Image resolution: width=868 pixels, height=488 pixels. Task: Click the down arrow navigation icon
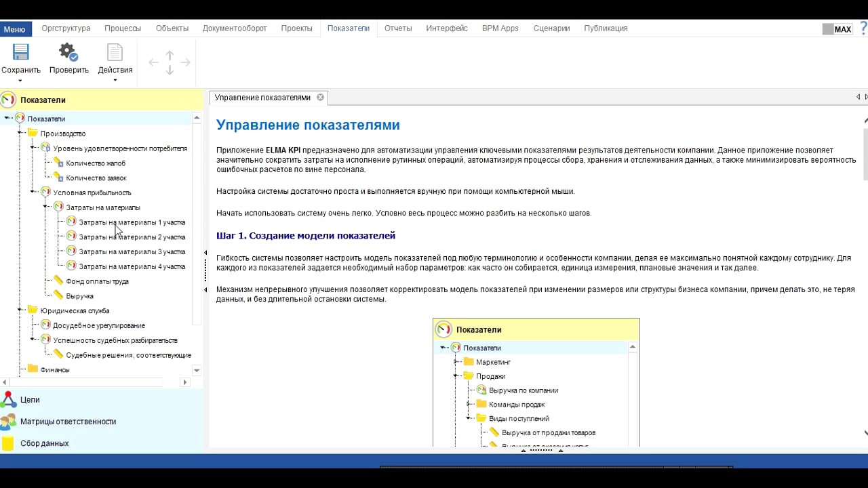(170, 69)
